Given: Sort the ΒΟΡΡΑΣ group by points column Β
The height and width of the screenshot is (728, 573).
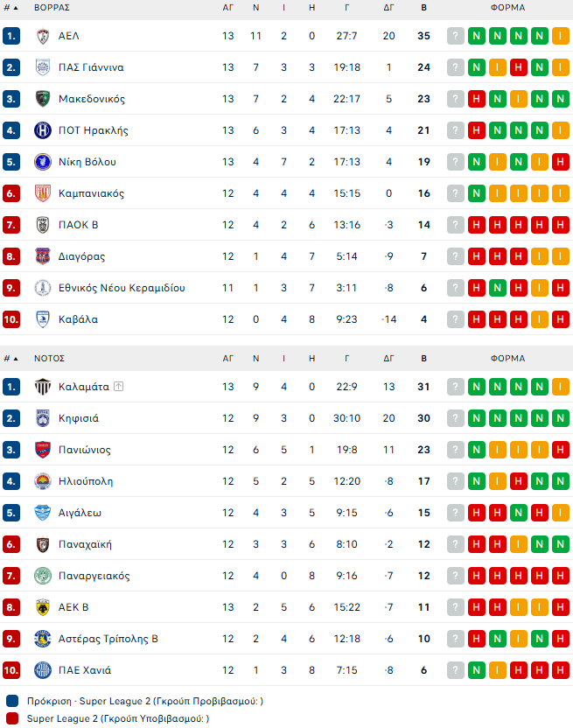Looking at the screenshot, I should coord(423,7).
